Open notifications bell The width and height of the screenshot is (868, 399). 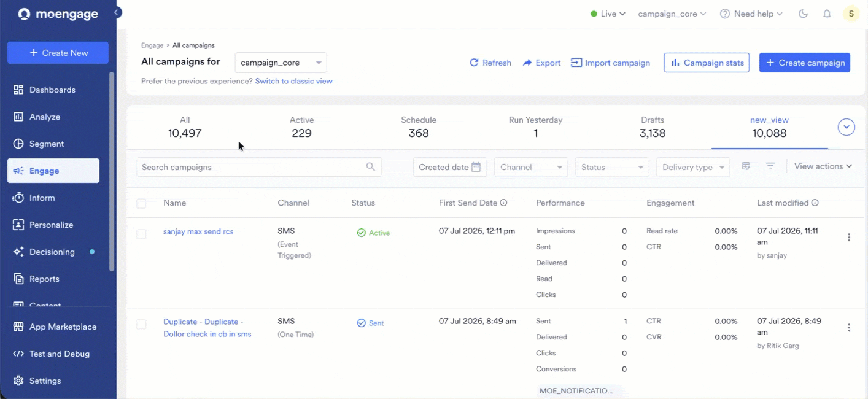click(x=827, y=14)
